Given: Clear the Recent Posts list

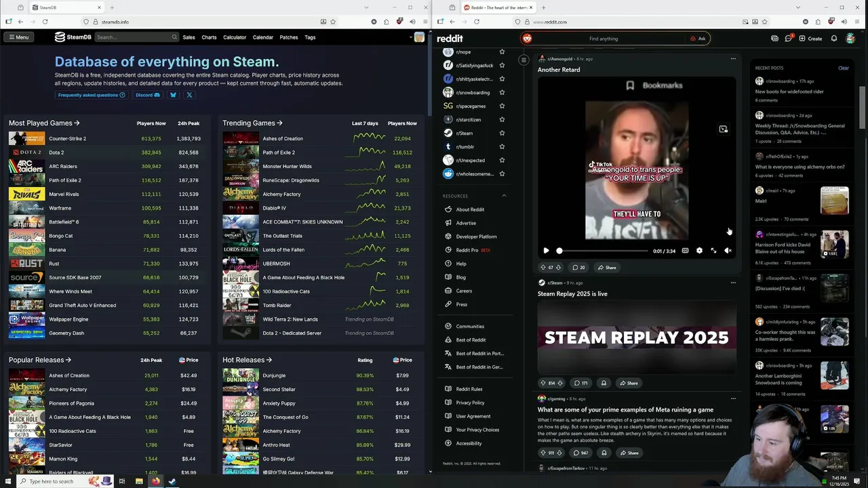Looking at the screenshot, I should click(x=844, y=68).
